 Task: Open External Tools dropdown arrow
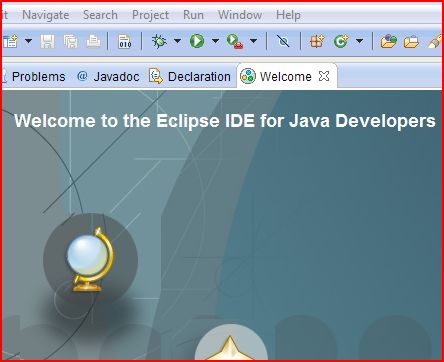coord(254,41)
